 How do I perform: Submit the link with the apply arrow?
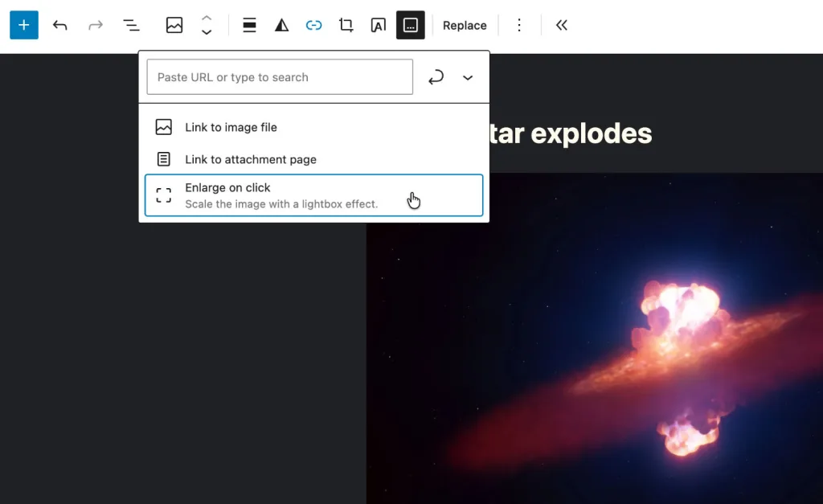436,77
